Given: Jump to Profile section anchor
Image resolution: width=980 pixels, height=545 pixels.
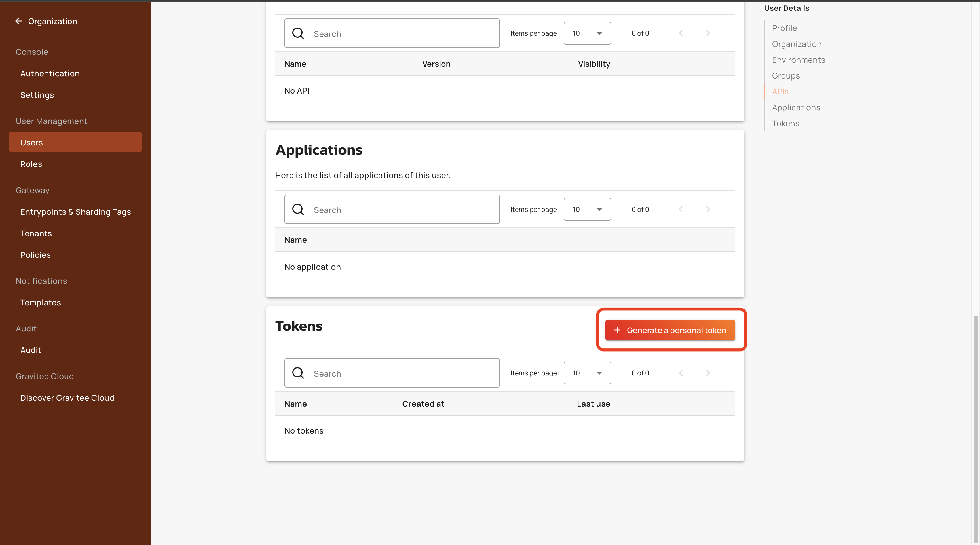Looking at the screenshot, I should 784,28.
